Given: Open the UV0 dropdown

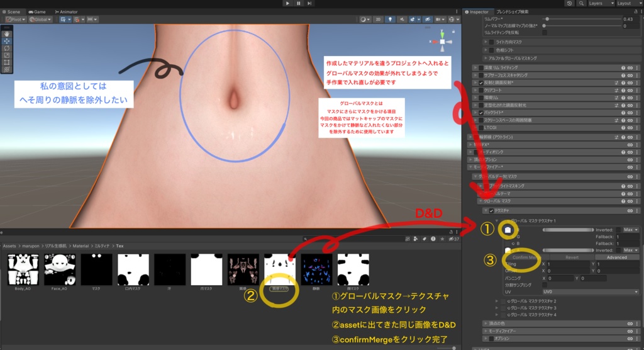Looking at the screenshot, I should [591, 292].
